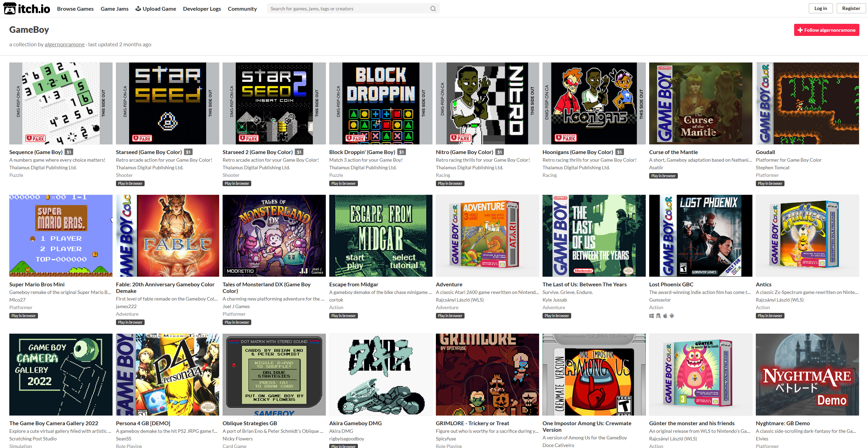Click the $1 price tag beside Sequence (Game Boy)
Viewport: 868px width, 448px height.
point(69,152)
